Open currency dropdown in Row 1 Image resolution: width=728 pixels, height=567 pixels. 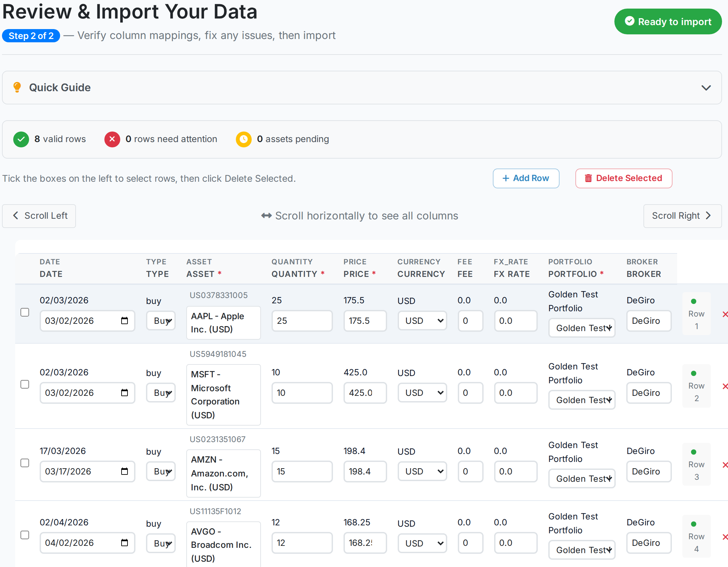[x=422, y=321]
